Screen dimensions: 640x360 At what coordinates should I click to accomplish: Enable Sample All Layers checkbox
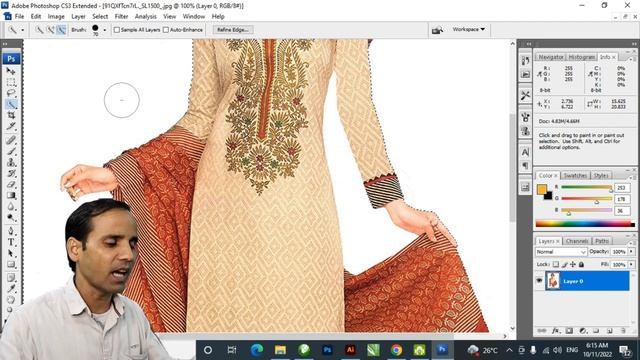click(x=117, y=30)
